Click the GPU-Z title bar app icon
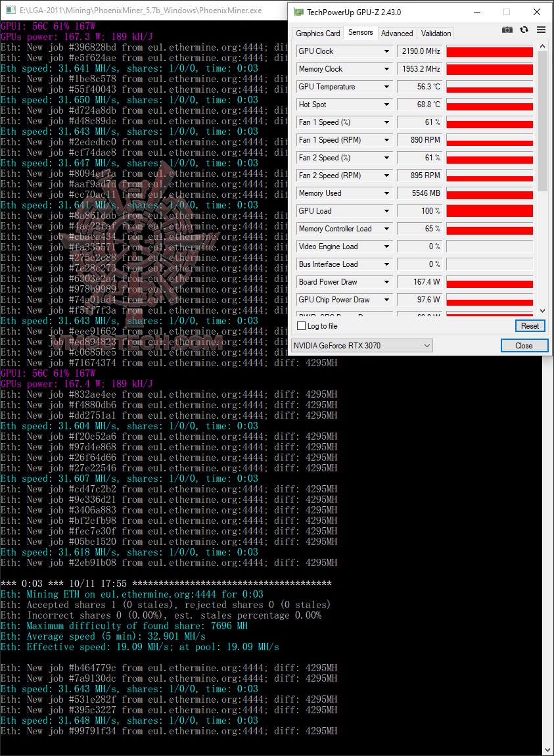Viewport: 554px width, 756px height. (299, 12)
